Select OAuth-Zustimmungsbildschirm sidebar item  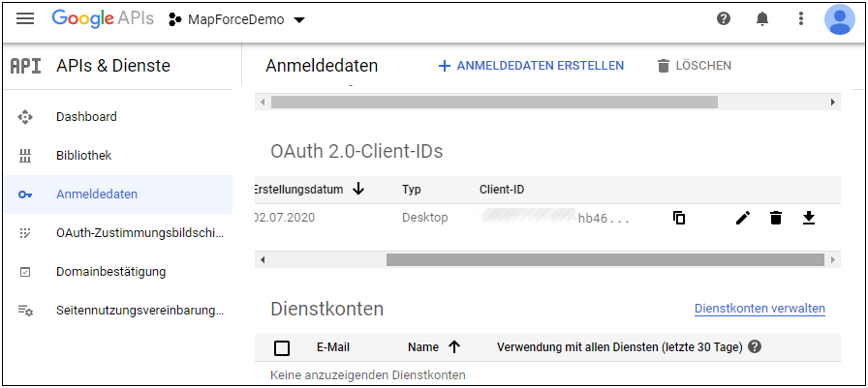click(x=140, y=232)
